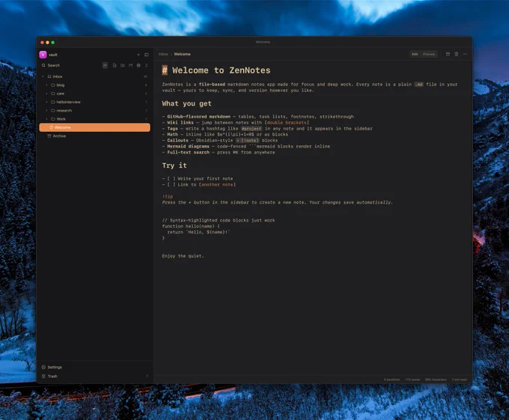
Task: Switch to Edit mode
Action: [x=415, y=54]
